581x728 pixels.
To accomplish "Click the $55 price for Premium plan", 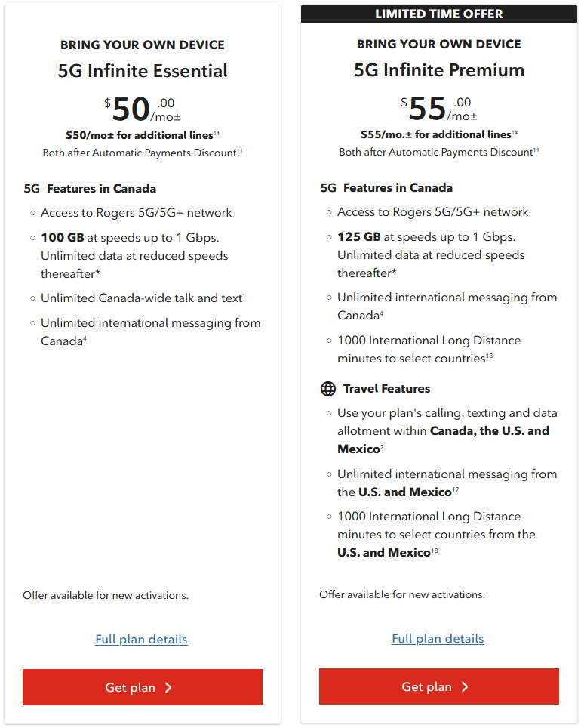I will [x=427, y=107].
